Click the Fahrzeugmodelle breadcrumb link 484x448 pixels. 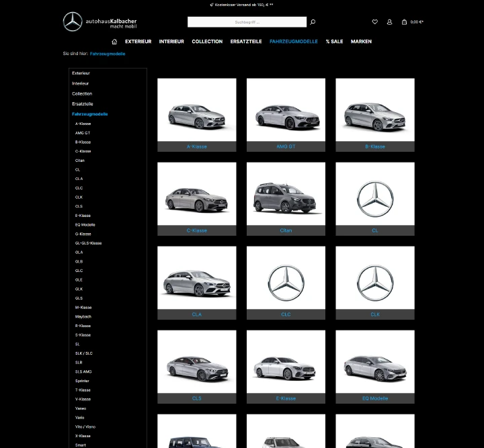point(108,54)
